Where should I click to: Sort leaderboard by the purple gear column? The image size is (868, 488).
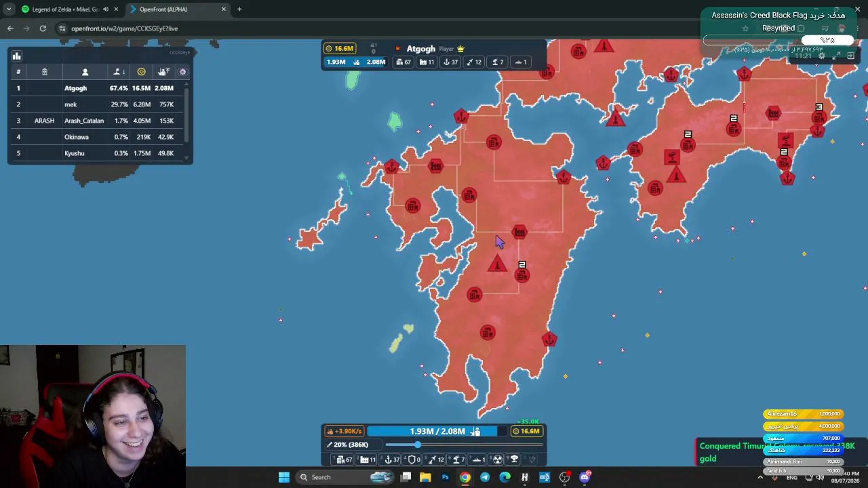point(182,72)
